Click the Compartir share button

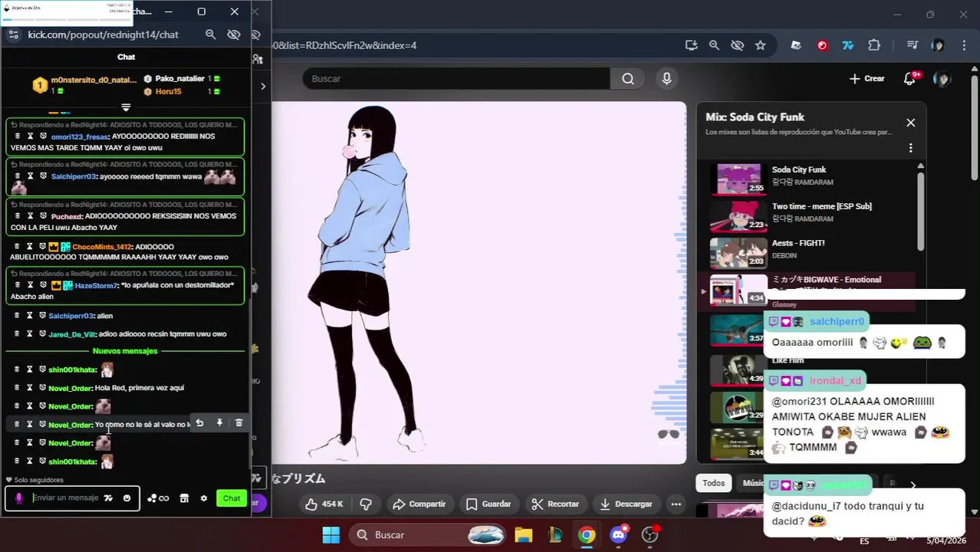point(419,504)
